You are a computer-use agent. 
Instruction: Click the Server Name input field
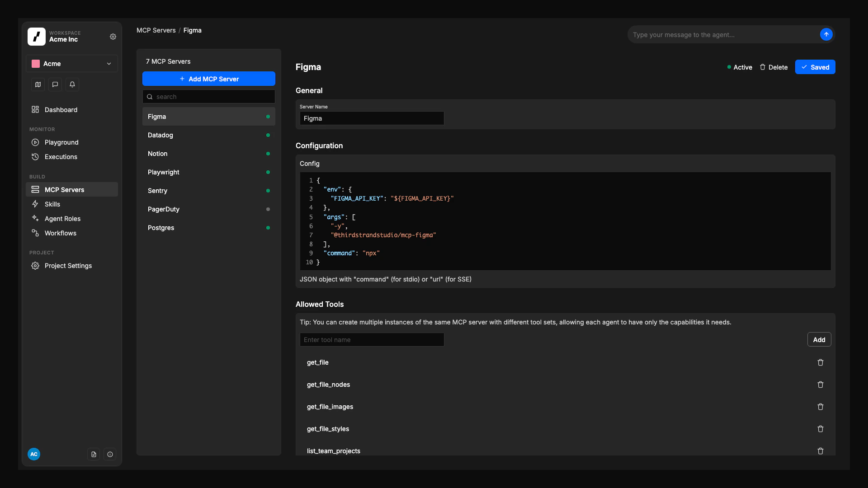click(372, 118)
